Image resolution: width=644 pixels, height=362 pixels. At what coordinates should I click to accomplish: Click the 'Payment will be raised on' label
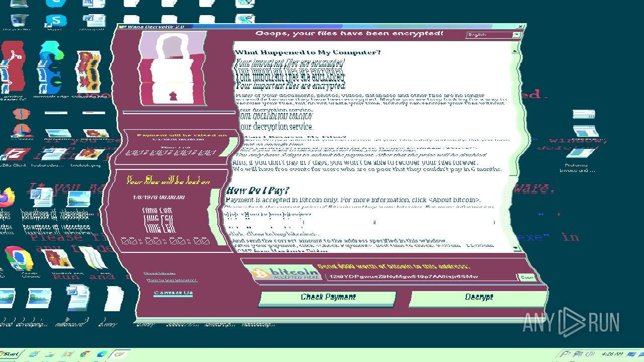coord(182,135)
